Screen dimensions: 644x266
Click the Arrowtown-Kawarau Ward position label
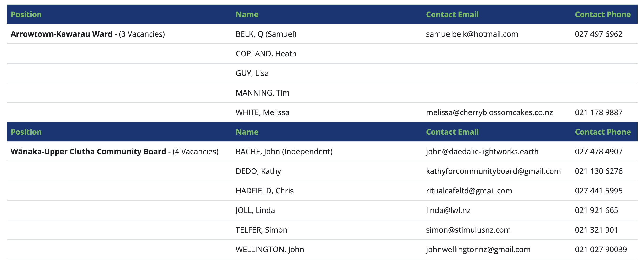click(61, 34)
